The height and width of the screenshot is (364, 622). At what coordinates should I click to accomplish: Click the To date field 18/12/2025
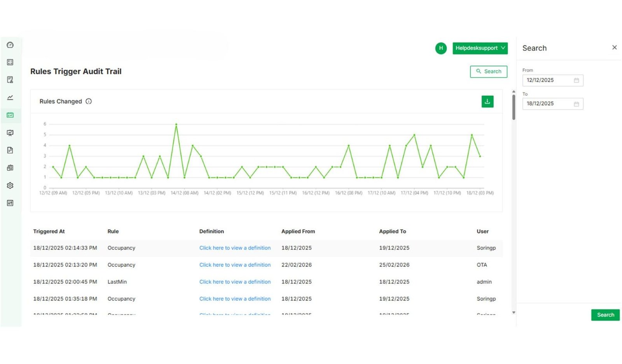[552, 104]
